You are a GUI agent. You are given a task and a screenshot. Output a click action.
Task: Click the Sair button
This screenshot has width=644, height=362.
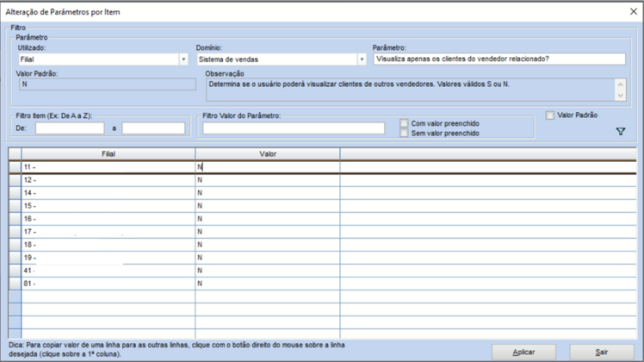pyautogui.click(x=601, y=352)
